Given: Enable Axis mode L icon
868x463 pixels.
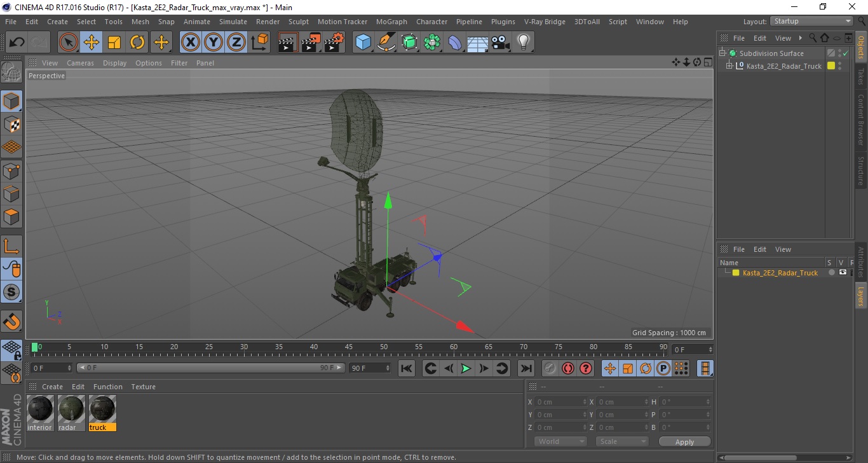Looking at the screenshot, I should click(x=11, y=246).
